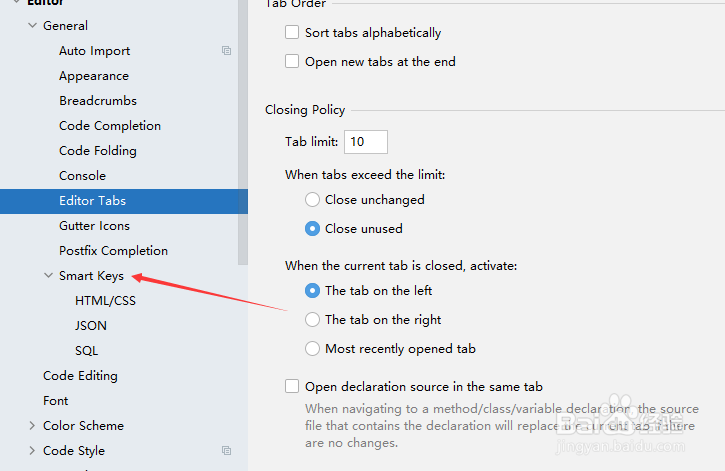Expand the Color Scheme section
Viewport: 725px width, 471px height.
point(33,426)
